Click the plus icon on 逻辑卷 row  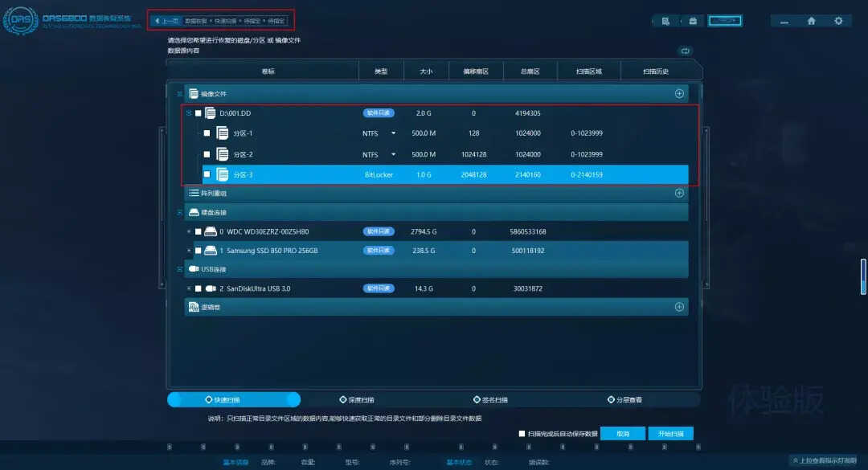679,307
